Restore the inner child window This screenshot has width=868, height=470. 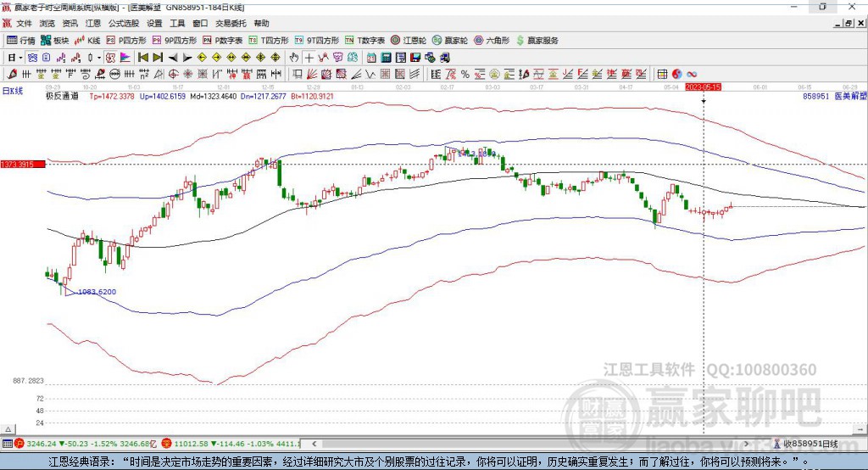click(849, 23)
